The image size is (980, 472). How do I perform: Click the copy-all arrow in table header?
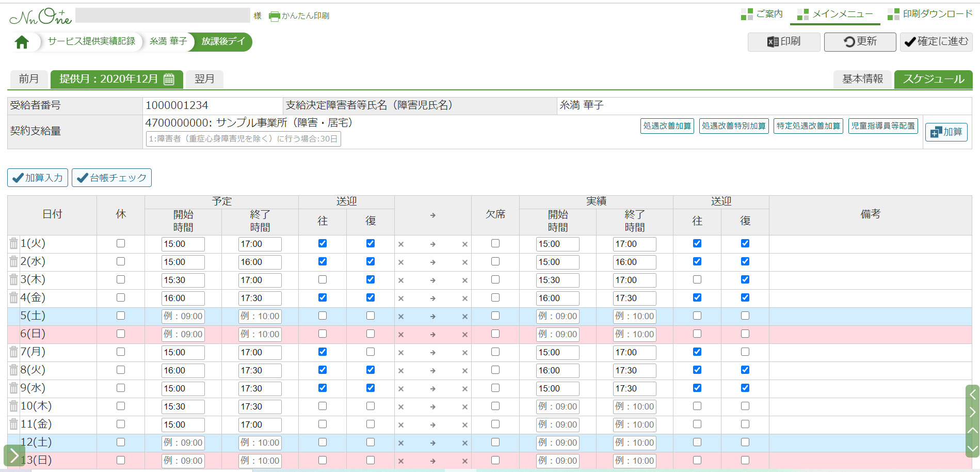coord(432,215)
